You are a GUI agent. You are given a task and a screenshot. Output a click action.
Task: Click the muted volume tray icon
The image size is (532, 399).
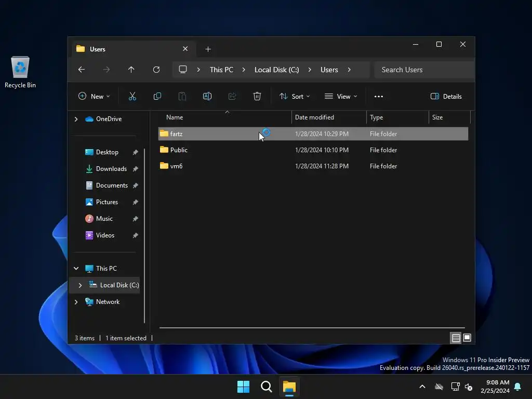469,387
